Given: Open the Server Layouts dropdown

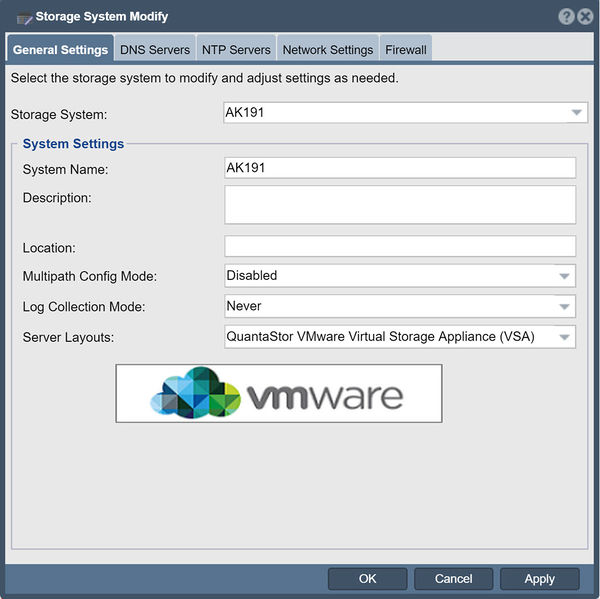Looking at the screenshot, I should [x=400, y=337].
